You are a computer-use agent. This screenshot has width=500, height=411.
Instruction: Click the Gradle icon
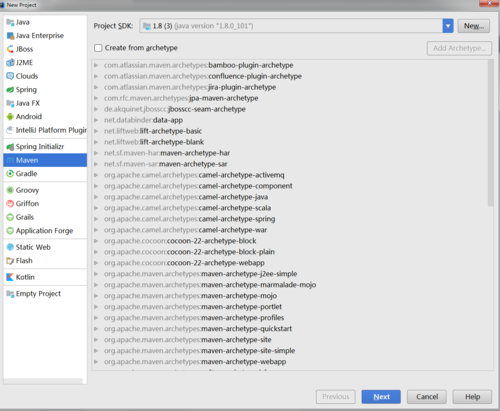[x=10, y=174]
